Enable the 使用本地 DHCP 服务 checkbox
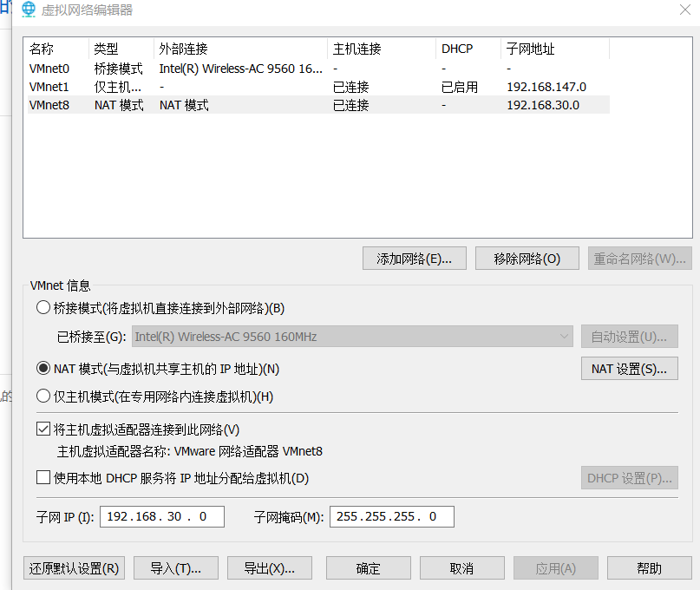 (x=43, y=477)
